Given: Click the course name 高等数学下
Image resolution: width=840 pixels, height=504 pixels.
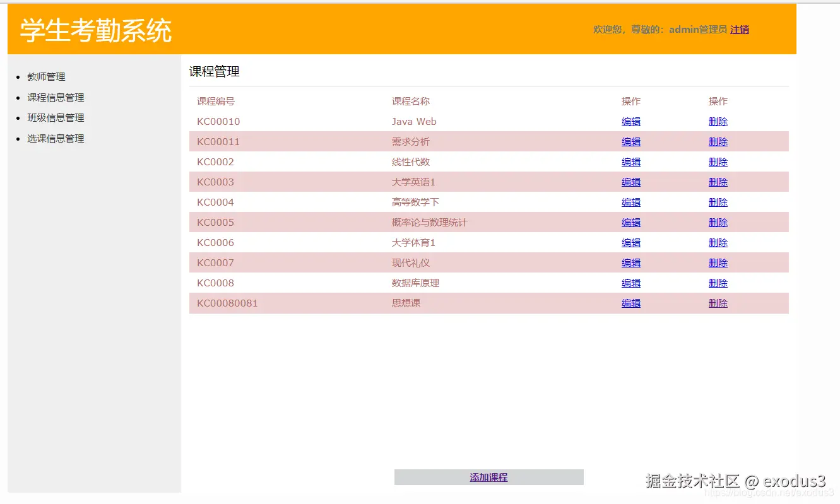Looking at the screenshot, I should pyautogui.click(x=415, y=202).
